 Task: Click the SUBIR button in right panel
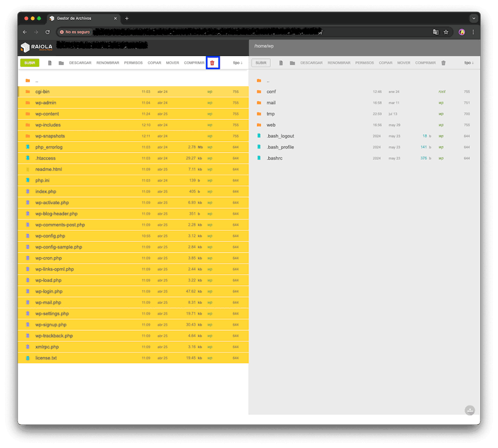pos(261,63)
